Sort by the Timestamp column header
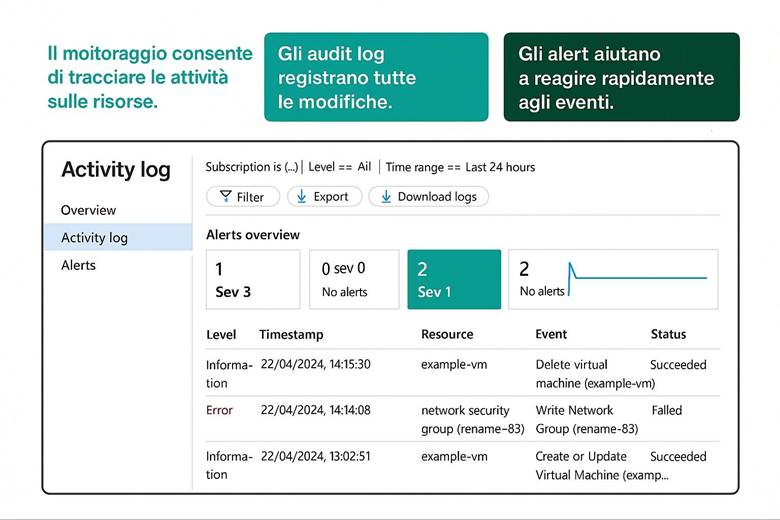 click(291, 334)
